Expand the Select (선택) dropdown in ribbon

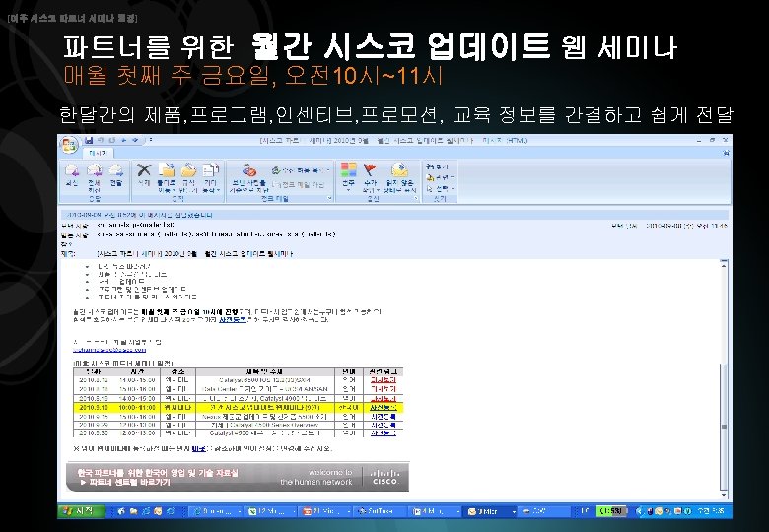(x=440, y=188)
